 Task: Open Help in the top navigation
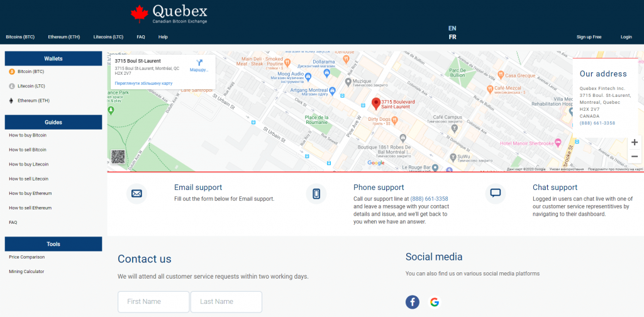click(163, 37)
